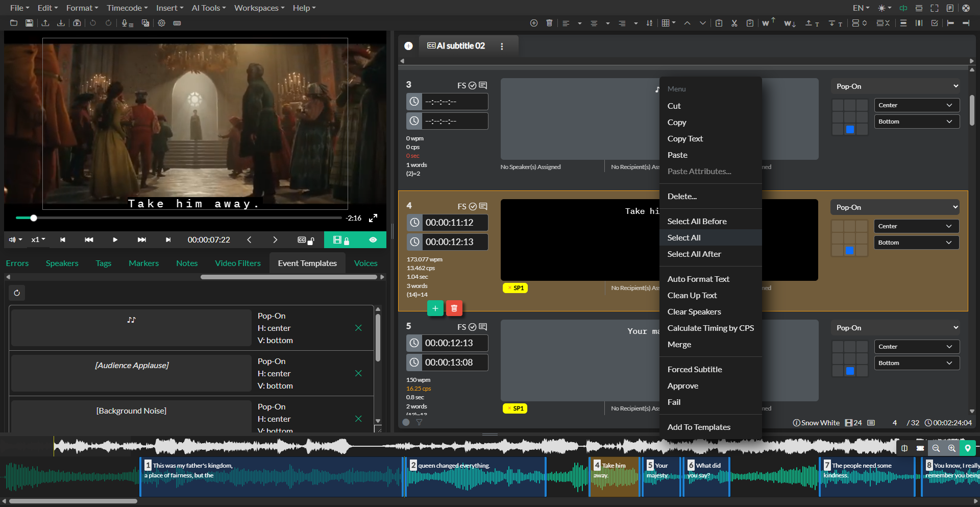Click the green add button under event 4
980x507 pixels.
[435, 308]
